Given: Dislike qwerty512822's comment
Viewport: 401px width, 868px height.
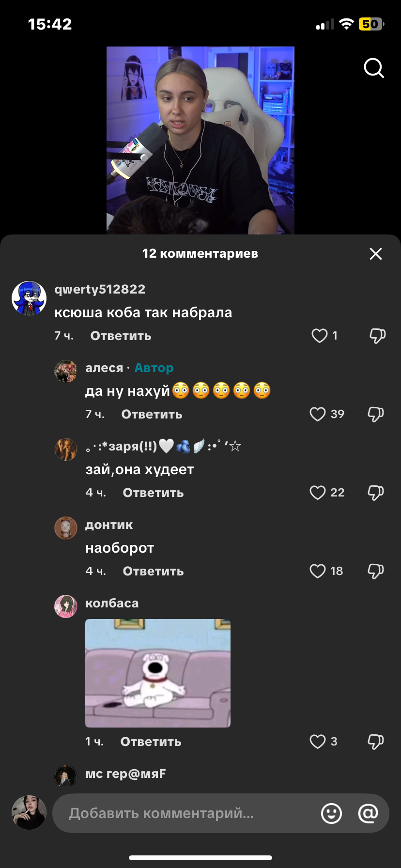Looking at the screenshot, I should pyautogui.click(x=377, y=336).
